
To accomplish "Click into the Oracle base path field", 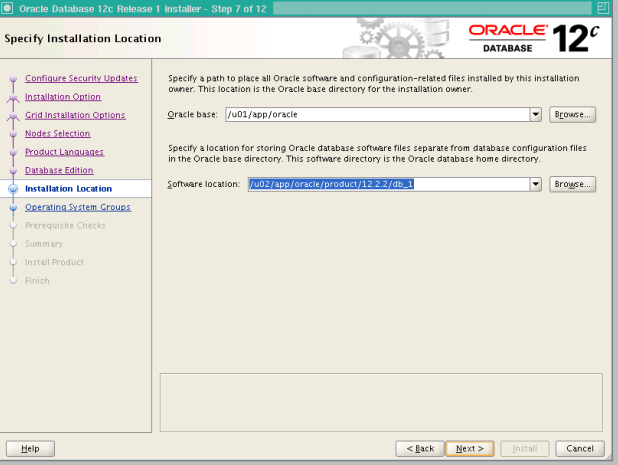I will pos(378,114).
